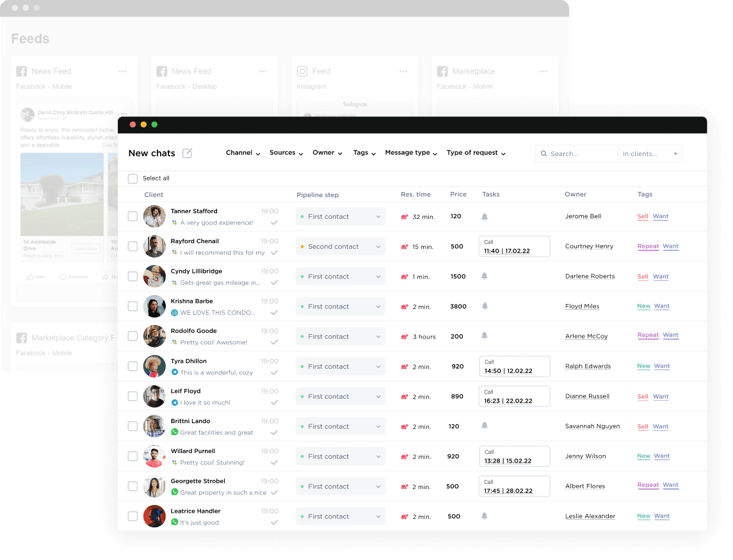Screen dimensions: 733x560
Task: Click the checkmark status icon on Leif Floyd's row
Action: [273, 403]
